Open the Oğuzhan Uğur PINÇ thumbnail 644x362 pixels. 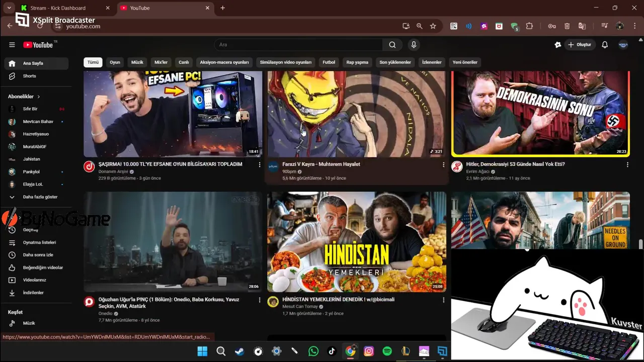tap(173, 242)
